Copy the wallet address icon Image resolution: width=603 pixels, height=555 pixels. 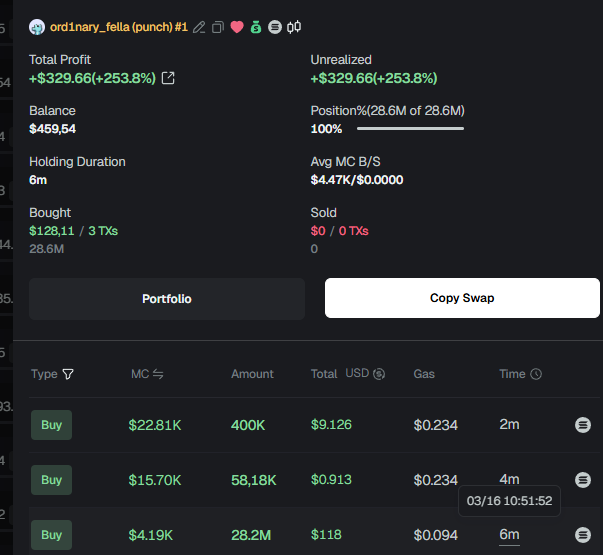point(218,27)
